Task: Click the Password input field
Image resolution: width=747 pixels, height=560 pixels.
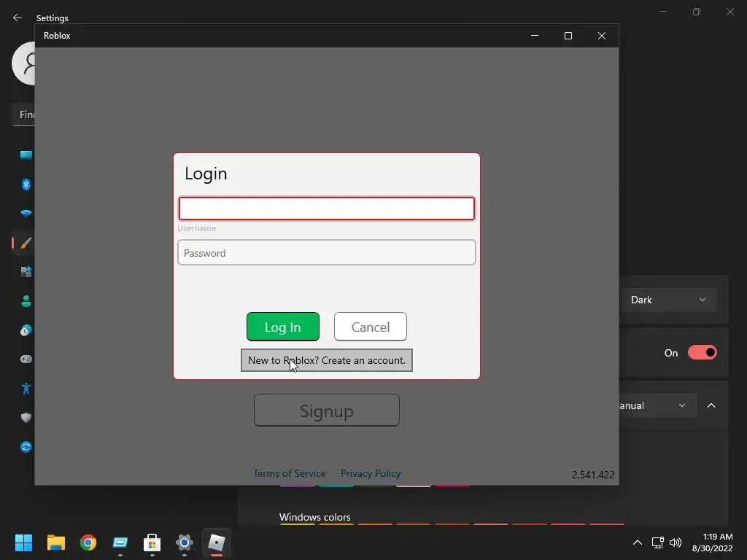Action: (327, 252)
